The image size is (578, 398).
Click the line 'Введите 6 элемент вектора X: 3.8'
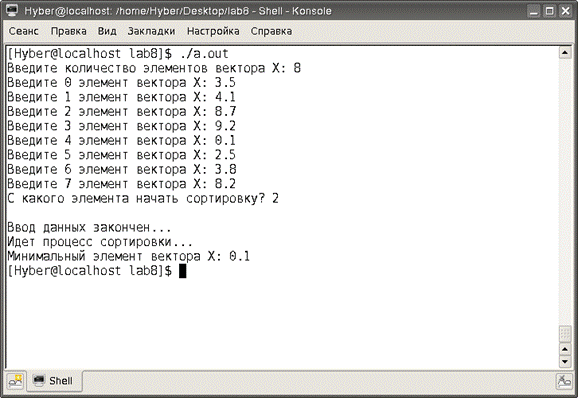(122, 169)
